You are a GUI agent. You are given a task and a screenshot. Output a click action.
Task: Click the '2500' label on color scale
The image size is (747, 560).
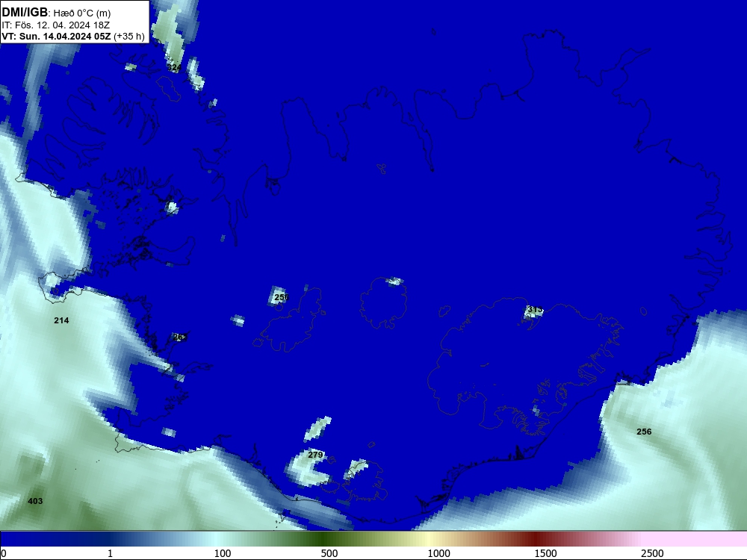tap(652, 553)
